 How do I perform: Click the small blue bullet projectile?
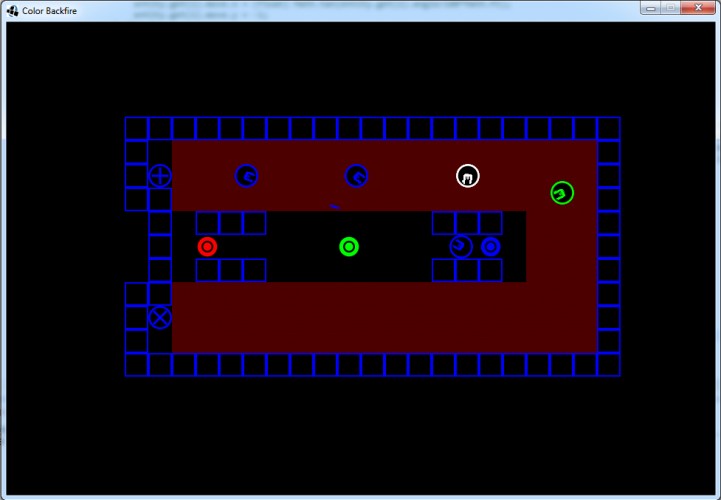(x=334, y=207)
